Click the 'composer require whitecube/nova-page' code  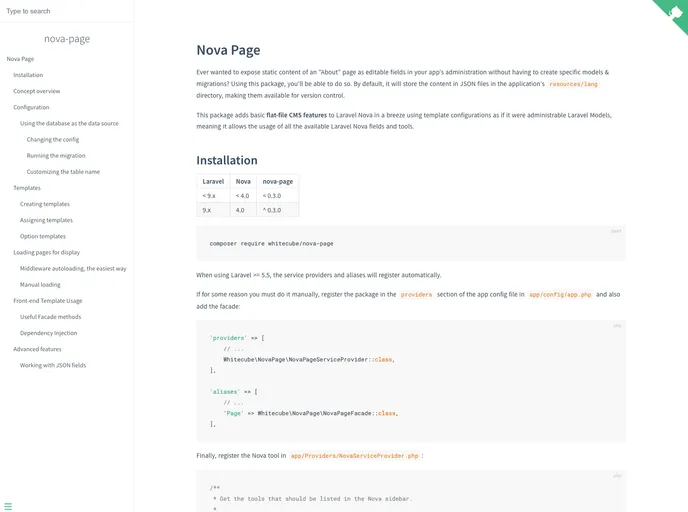[x=271, y=243]
